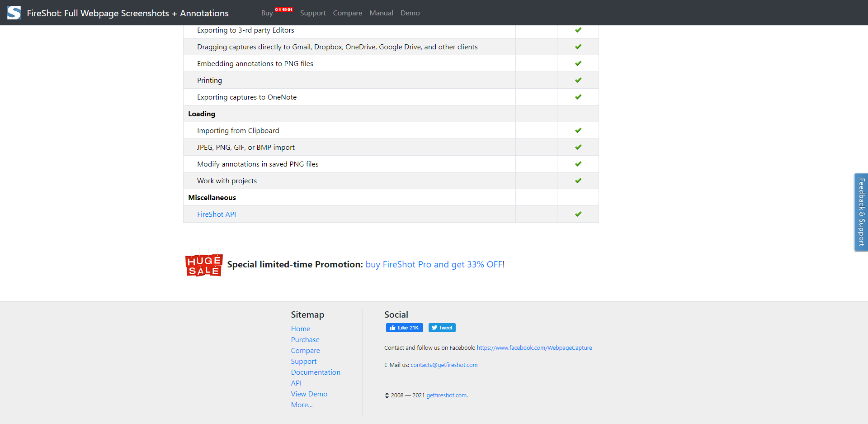Click the checkmark for Modify annotations in saved PNG files
This screenshot has height=424, width=868.
pyautogui.click(x=578, y=164)
